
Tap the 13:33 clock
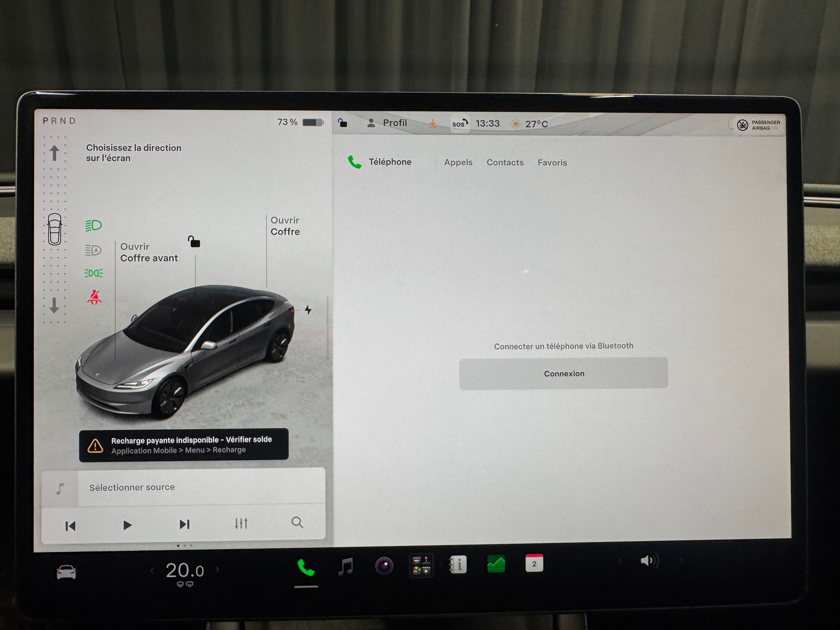click(487, 123)
